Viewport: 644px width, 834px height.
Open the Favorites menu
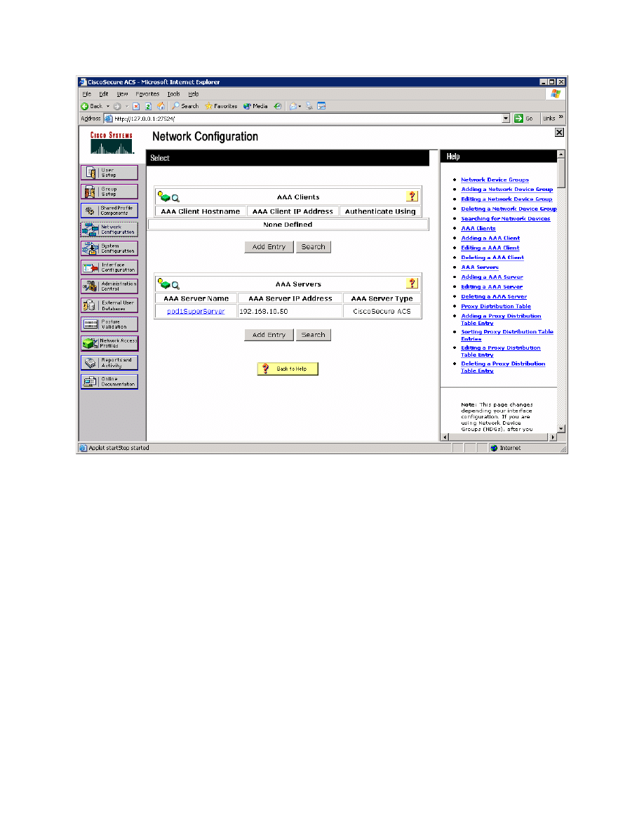pos(147,94)
